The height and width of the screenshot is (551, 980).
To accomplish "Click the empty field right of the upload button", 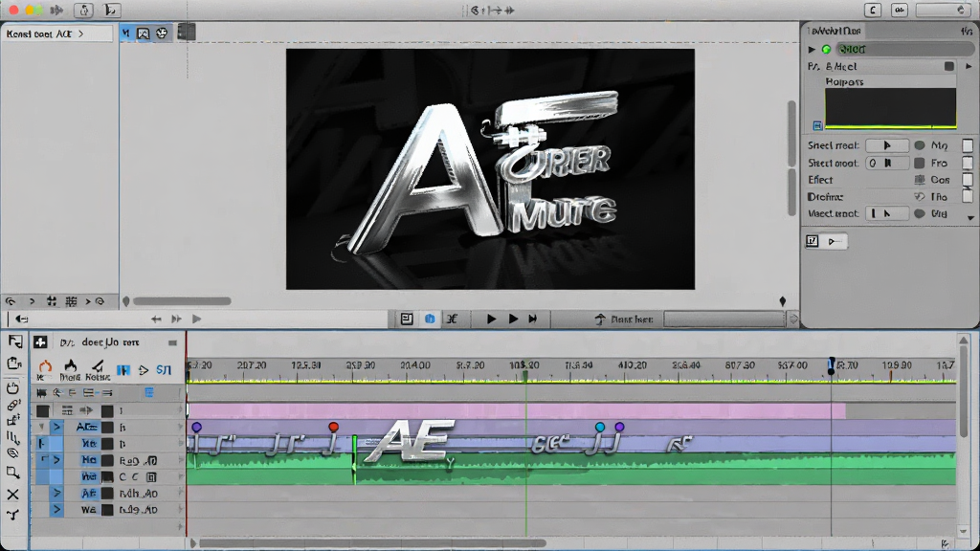I will pyautogui.click(x=724, y=320).
